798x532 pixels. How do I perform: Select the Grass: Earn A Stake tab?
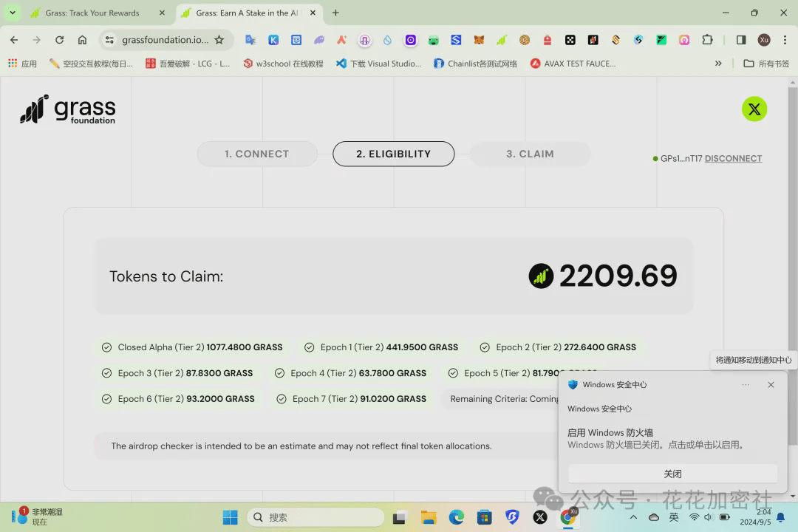pos(247,13)
